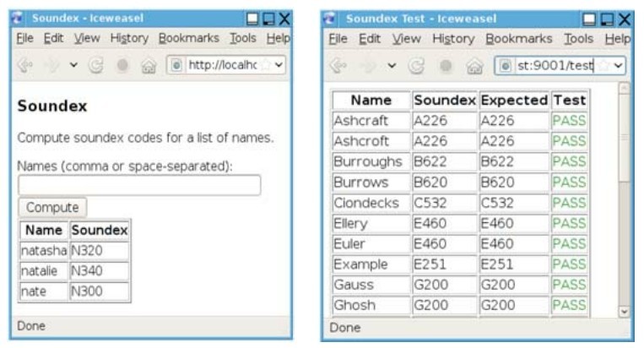Screen dimensions: 644x348
Task: Open Bookmarks menu in Soundex window
Action: tap(189, 38)
